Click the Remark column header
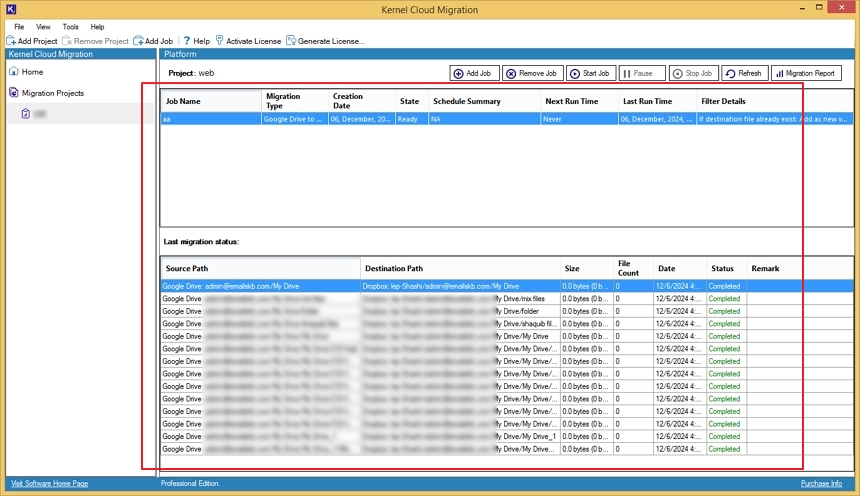Image resolution: width=860 pixels, height=496 pixels. click(800, 268)
